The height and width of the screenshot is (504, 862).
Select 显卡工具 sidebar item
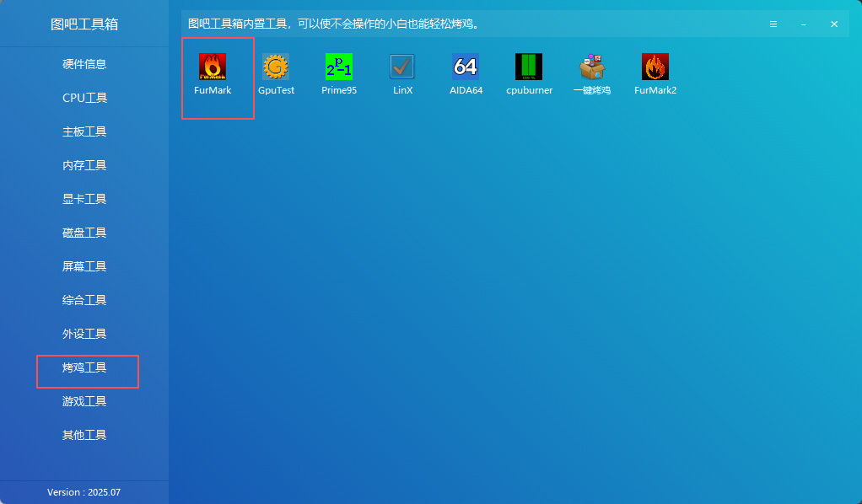(84, 199)
